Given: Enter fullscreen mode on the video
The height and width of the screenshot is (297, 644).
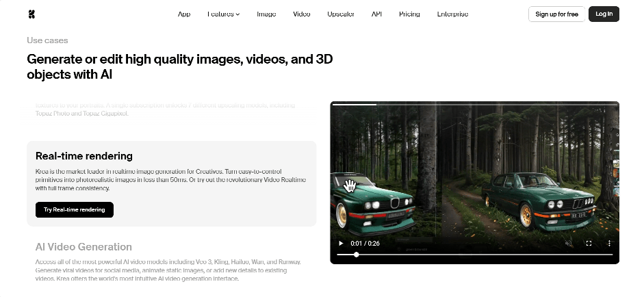Looking at the screenshot, I should point(589,243).
